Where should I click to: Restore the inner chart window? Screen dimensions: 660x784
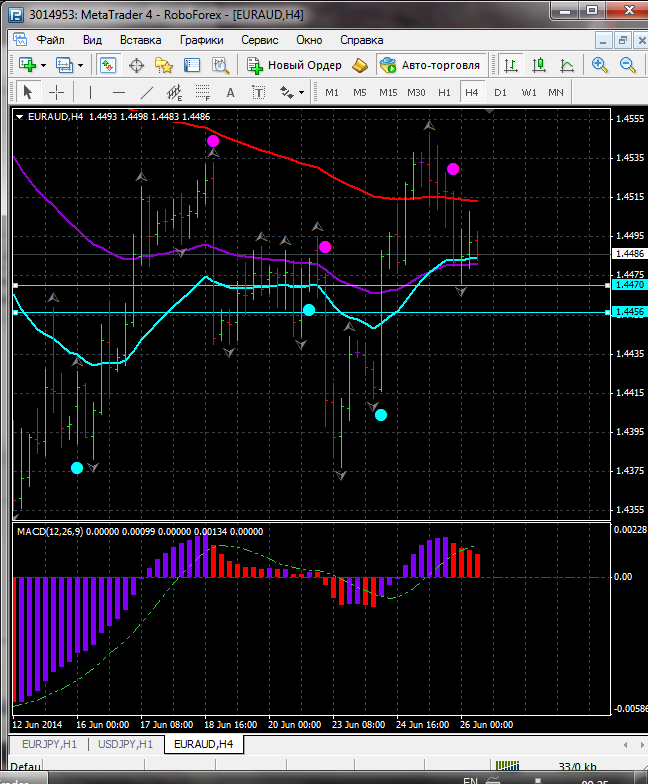coord(622,40)
